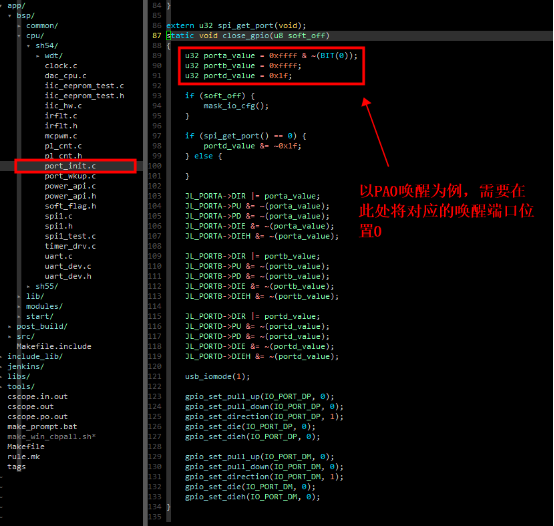Open clock.c in the file tree
Image resolution: width=554 pixels, height=526 pixels.
[61, 66]
